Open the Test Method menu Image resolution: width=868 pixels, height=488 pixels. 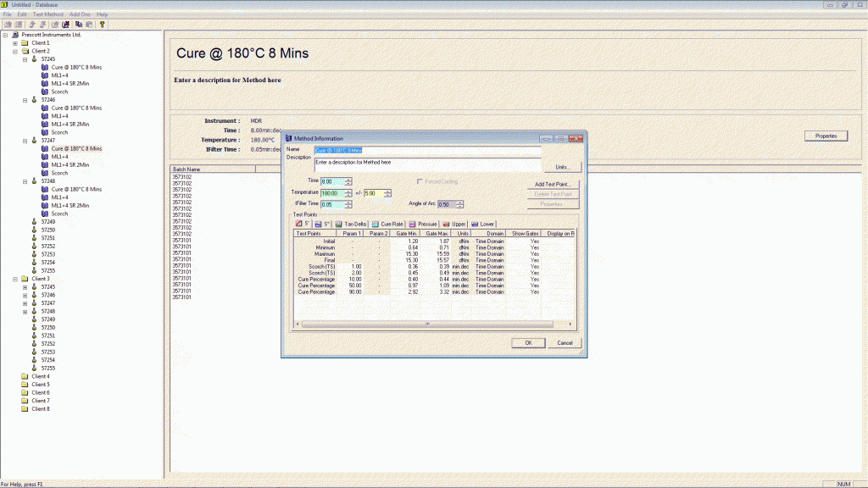click(x=47, y=14)
